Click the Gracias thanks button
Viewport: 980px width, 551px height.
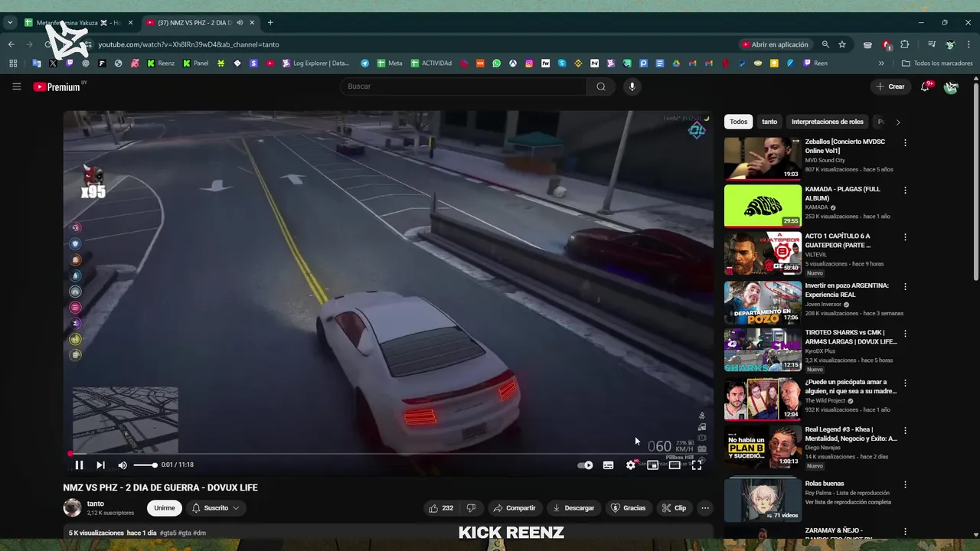tap(628, 508)
